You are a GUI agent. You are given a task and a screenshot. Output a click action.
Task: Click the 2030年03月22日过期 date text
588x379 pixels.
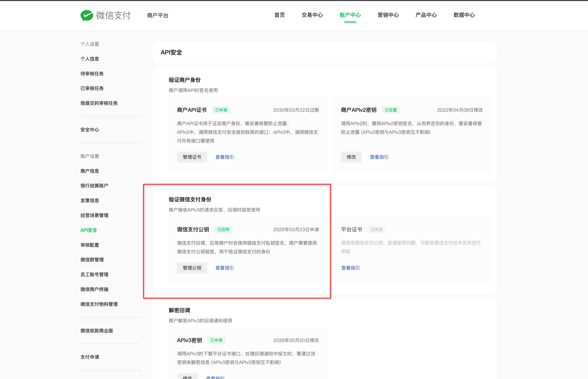[x=296, y=110]
